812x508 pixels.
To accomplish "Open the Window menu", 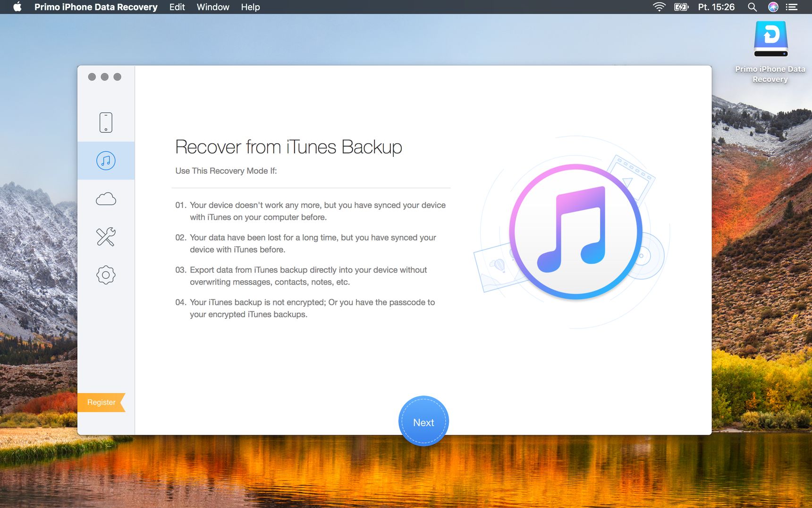I will pos(213,7).
